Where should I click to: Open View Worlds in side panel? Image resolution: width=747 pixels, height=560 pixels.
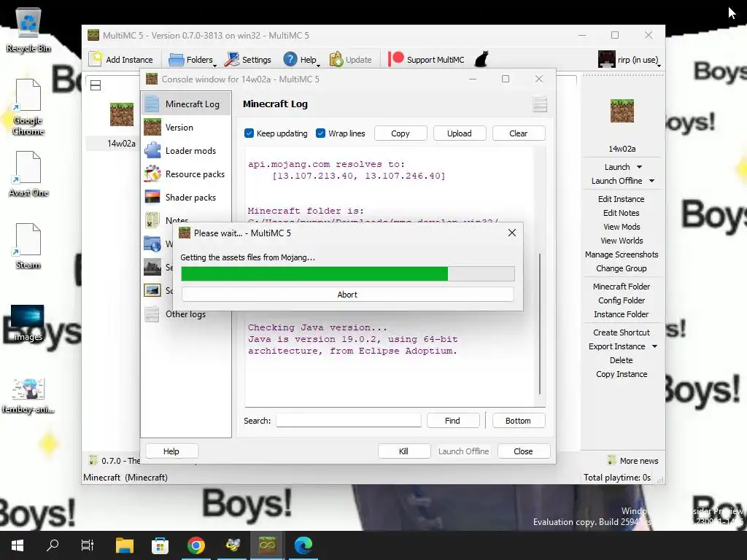coord(622,241)
